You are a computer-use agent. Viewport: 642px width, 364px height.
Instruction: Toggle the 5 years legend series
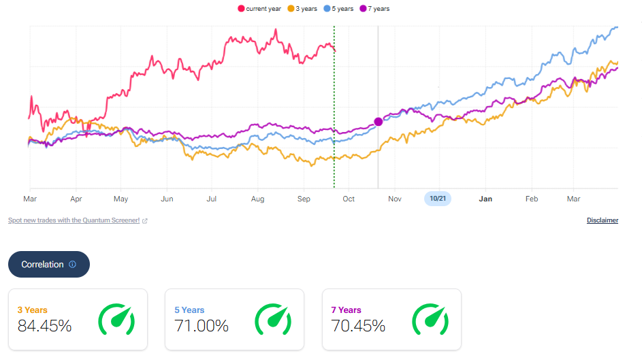click(339, 9)
